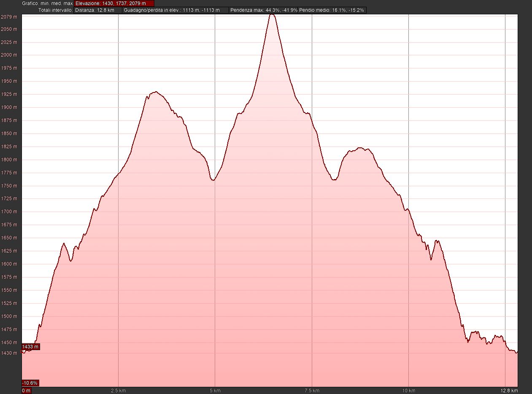The image size is (532, 394).
Task: Click the 10 km axis label
Action: [x=408, y=391]
